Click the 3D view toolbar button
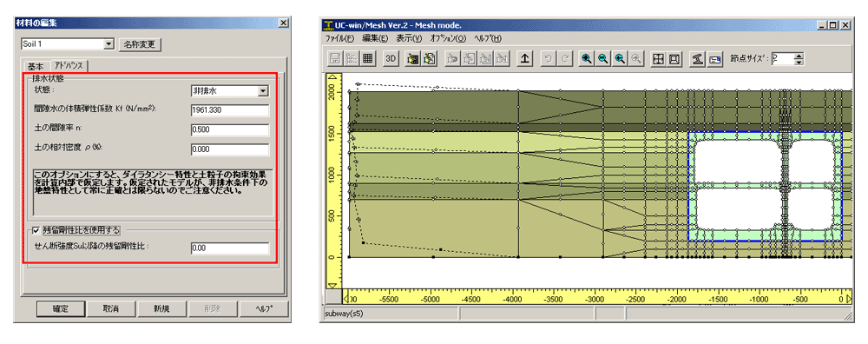Screen dimensions: 868x344 (391, 59)
